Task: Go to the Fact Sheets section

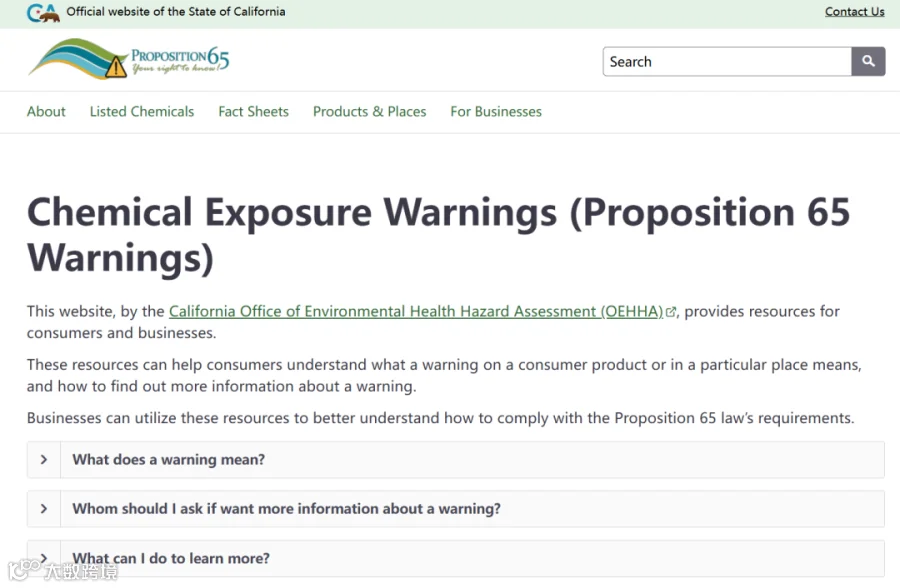Action: pyautogui.click(x=253, y=111)
